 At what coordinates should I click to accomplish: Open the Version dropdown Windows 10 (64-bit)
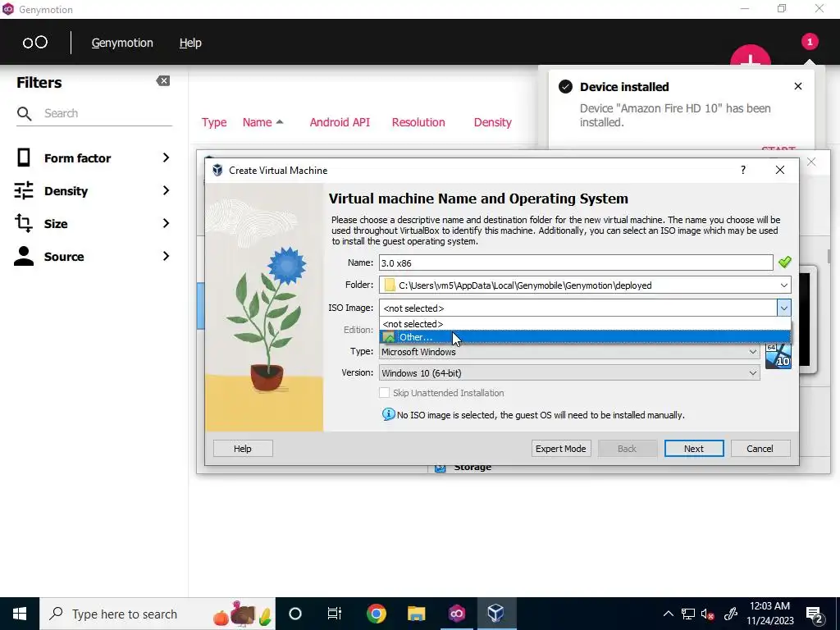pyautogui.click(x=569, y=373)
